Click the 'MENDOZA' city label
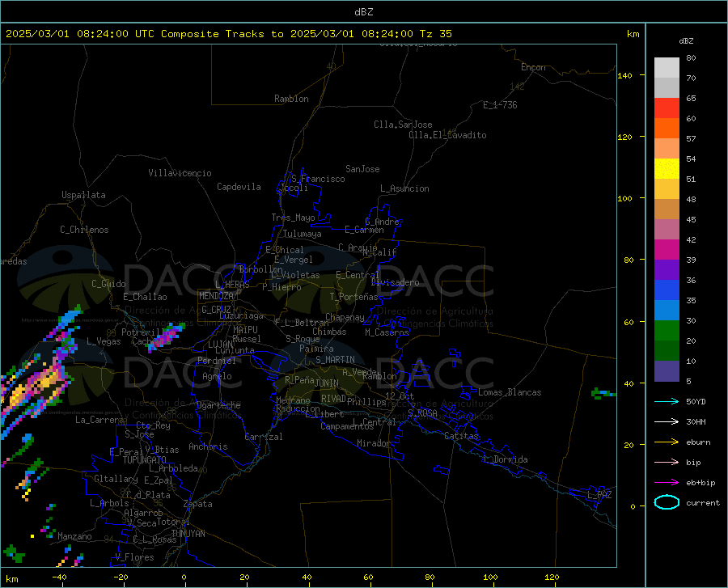This screenshot has height=588, width=728. tap(216, 296)
